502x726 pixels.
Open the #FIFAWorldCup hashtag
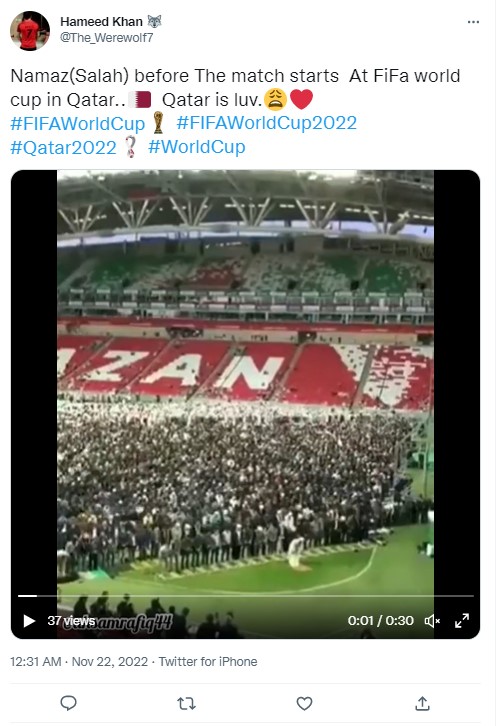click(x=78, y=123)
